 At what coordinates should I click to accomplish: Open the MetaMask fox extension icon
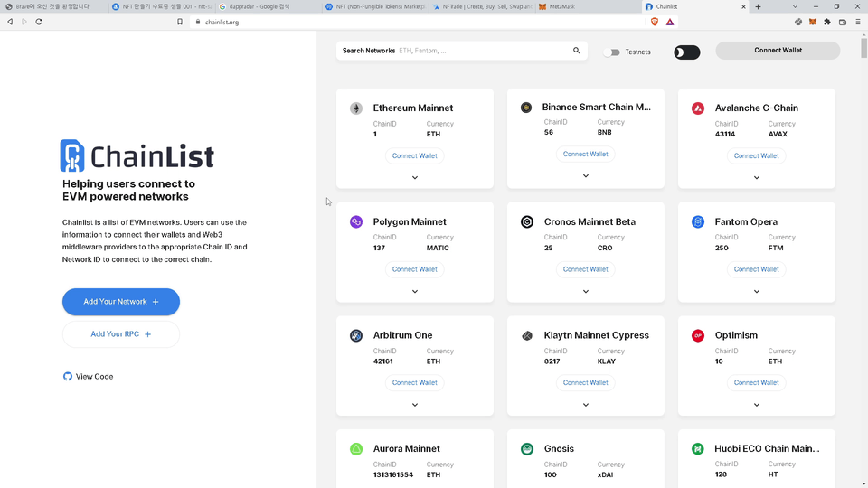tap(813, 22)
